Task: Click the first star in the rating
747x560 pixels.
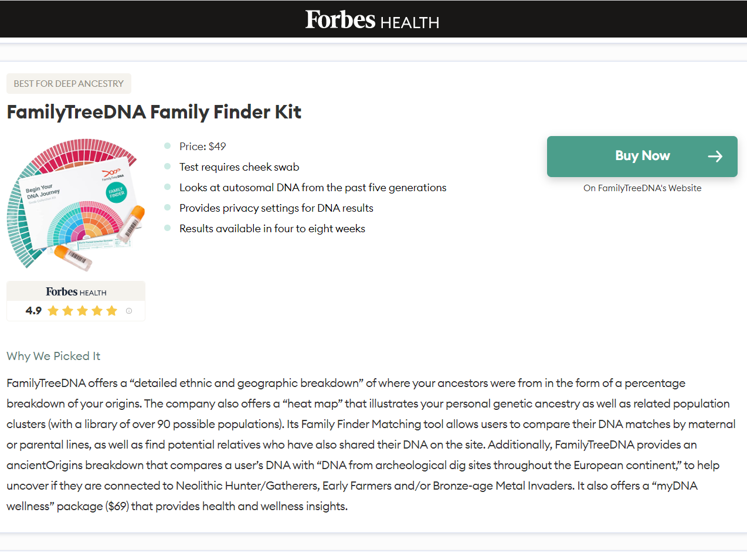Action: click(x=53, y=311)
